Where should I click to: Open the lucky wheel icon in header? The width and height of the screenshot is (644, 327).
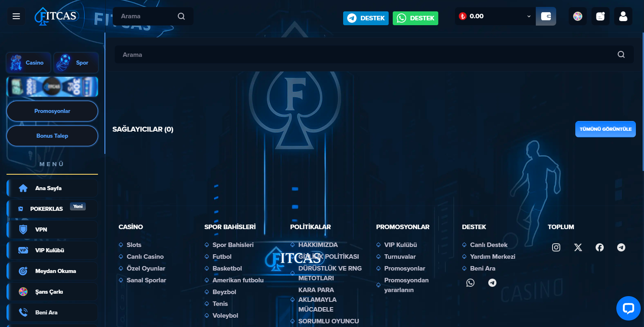coord(578,16)
